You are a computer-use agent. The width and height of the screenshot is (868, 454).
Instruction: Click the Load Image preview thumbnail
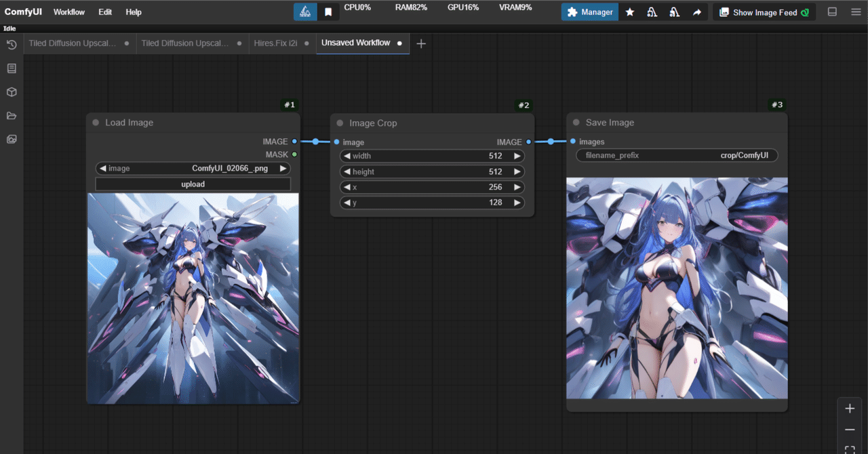[x=193, y=298]
